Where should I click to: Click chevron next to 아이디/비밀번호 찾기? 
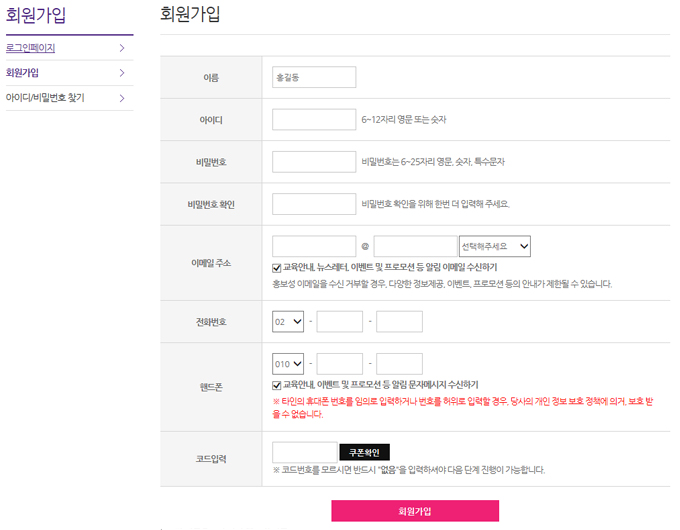(121, 98)
